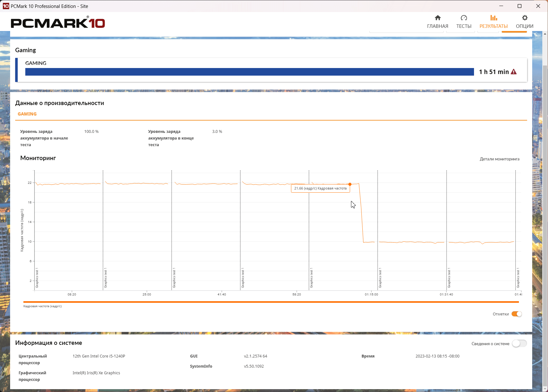The height and width of the screenshot is (392, 548).
Task: Open Детали мониторинга link
Action: pos(500,159)
